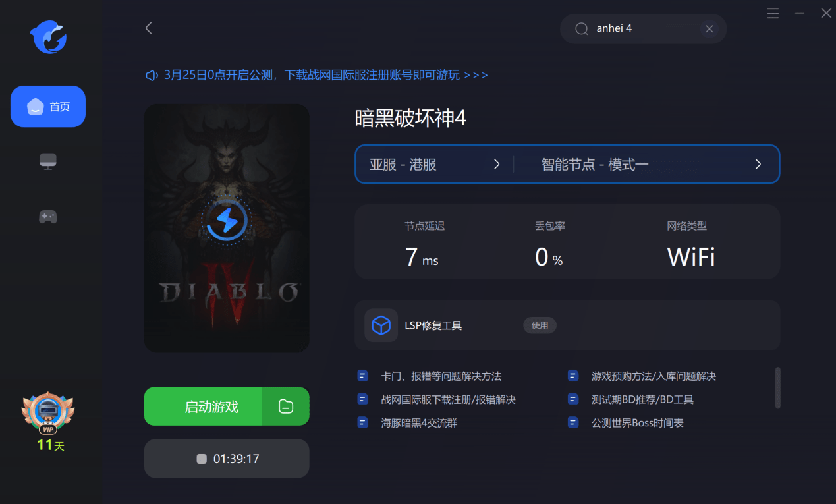Click the LSP修复工具 cube icon
Screen dimensions: 836x504
(381, 325)
